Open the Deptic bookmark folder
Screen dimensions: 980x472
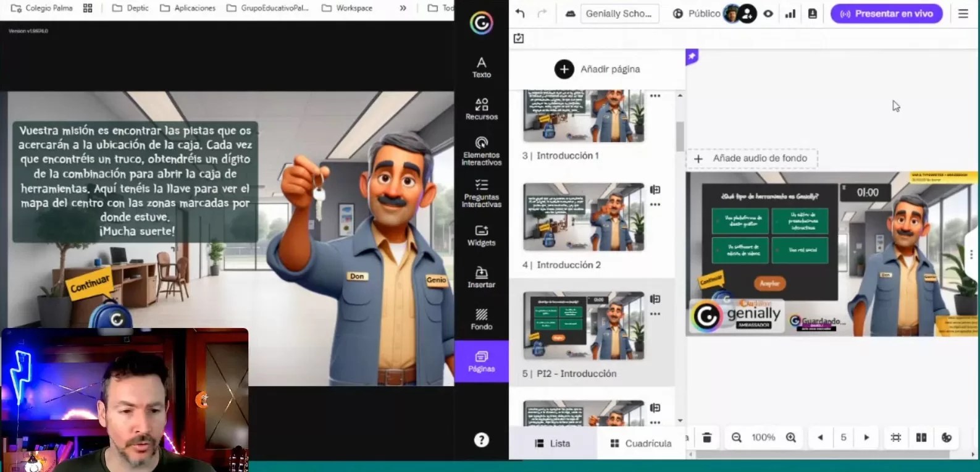[130, 8]
